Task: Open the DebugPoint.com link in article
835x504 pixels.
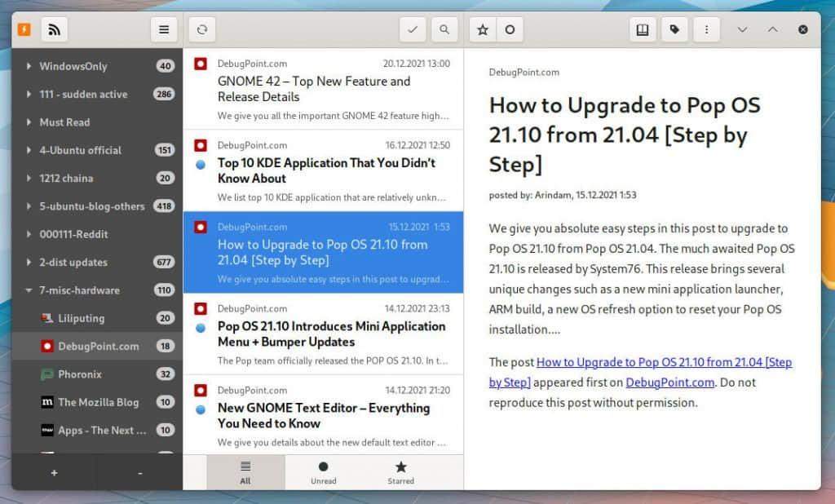Action: click(669, 382)
